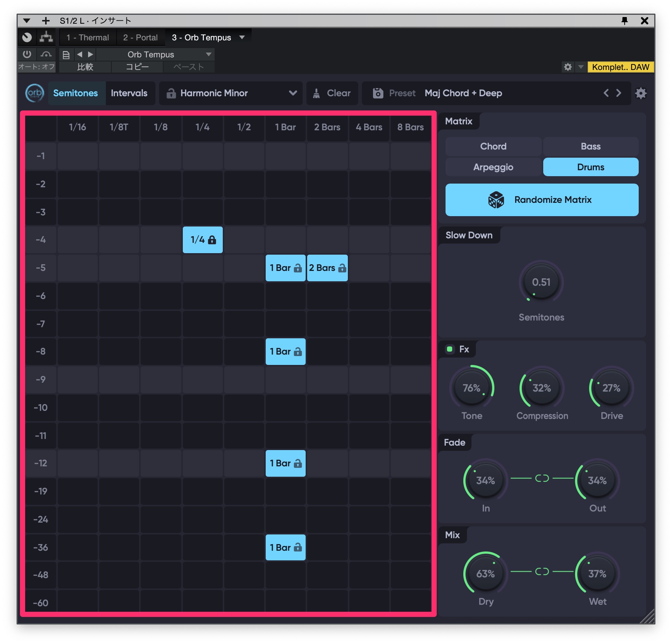This screenshot has height=644, width=672.
Task: Click the dice icon on Randomize Matrix
Action: [496, 200]
